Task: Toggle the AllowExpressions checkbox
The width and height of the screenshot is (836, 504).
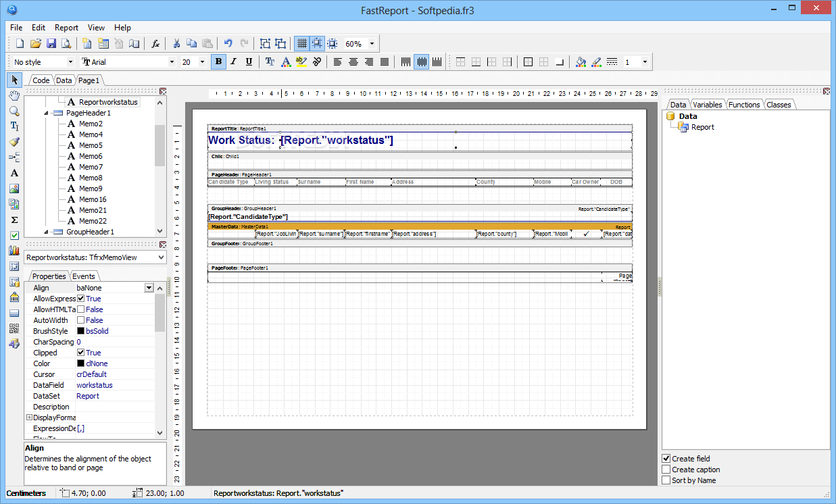Action: (80, 299)
